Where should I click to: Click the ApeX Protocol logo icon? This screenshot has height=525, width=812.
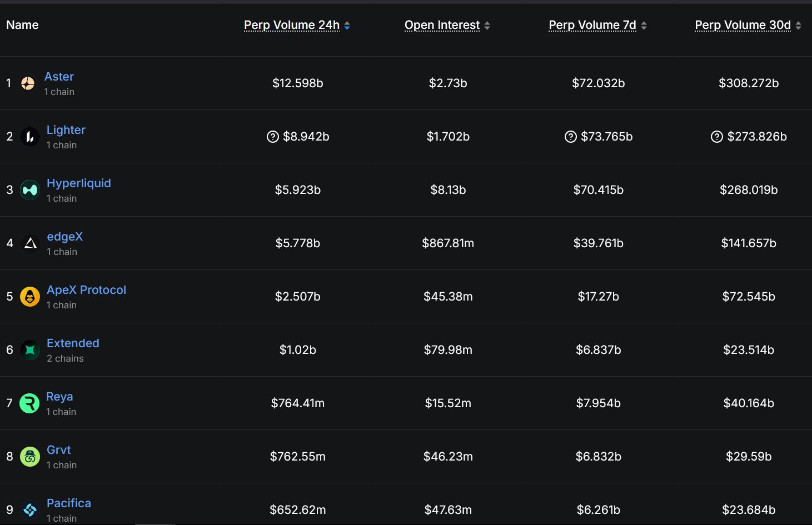point(30,297)
